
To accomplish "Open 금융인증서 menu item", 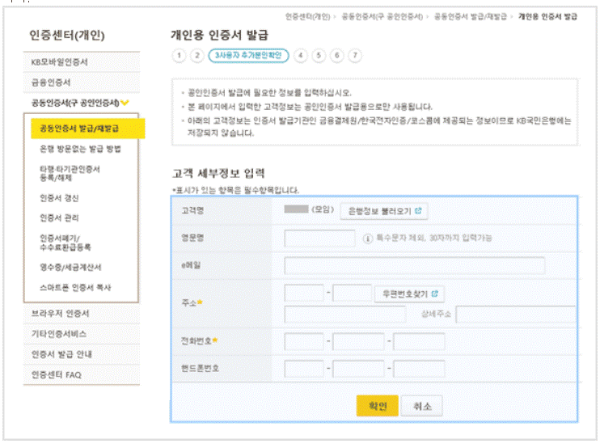I will (x=82, y=82).
